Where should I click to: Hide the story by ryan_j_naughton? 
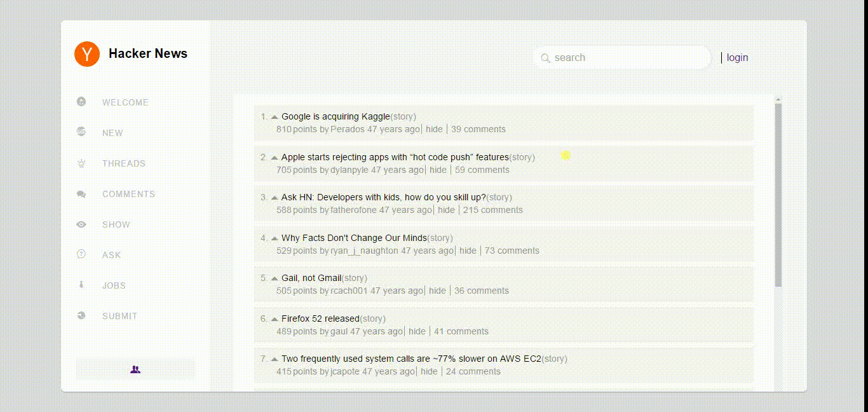tap(468, 251)
